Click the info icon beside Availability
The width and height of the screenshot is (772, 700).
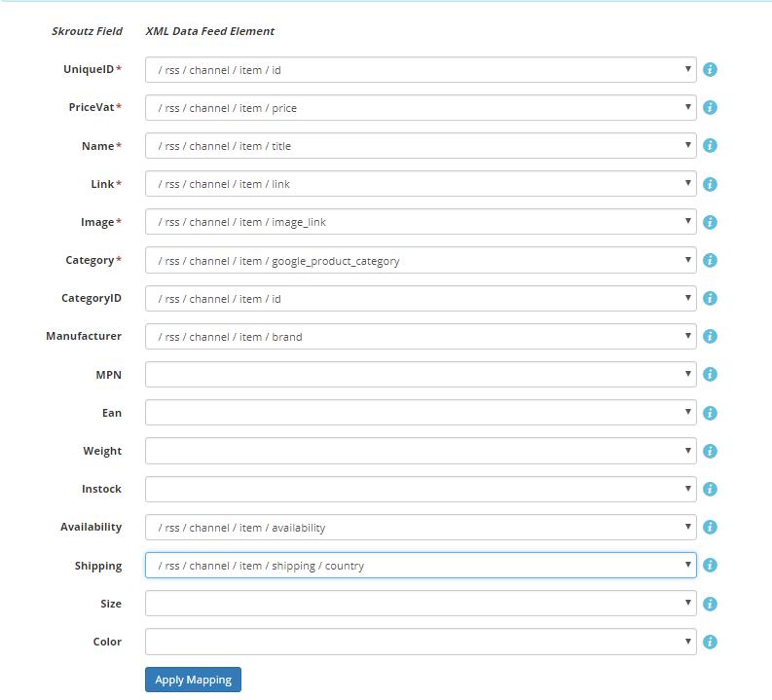coord(710,527)
